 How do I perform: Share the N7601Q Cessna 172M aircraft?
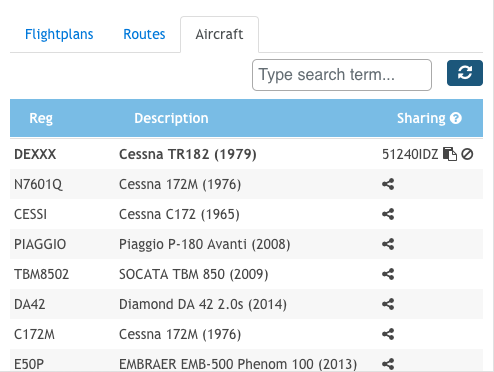[388, 184]
